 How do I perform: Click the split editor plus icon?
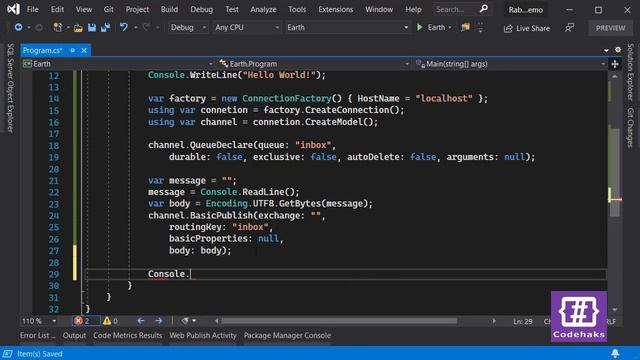(615, 64)
